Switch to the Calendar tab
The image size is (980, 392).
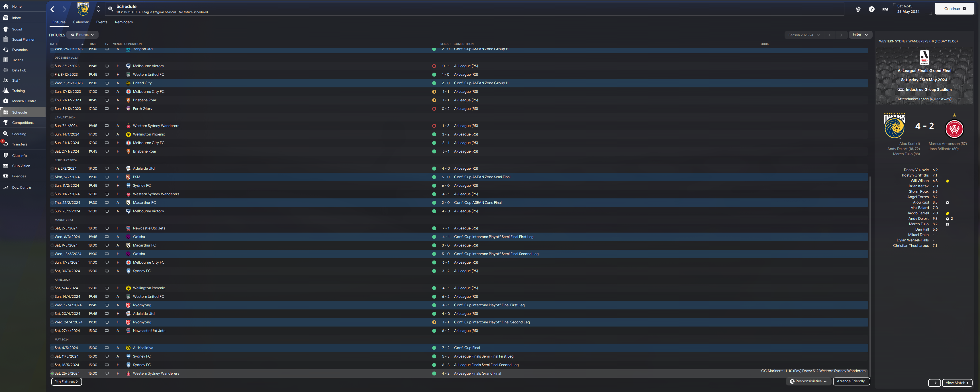coord(81,22)
